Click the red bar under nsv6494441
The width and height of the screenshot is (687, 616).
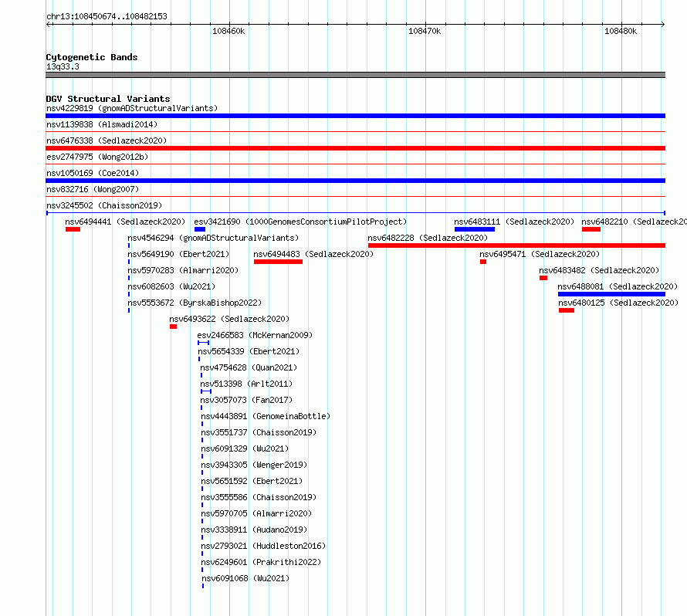[x=73, y=229]
